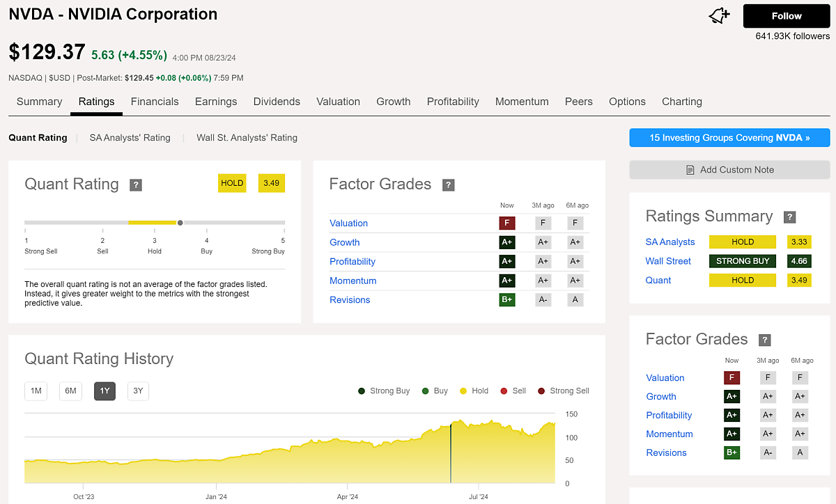
Task: Open Quant link in Ratings Summary
Action: [658, 281]
